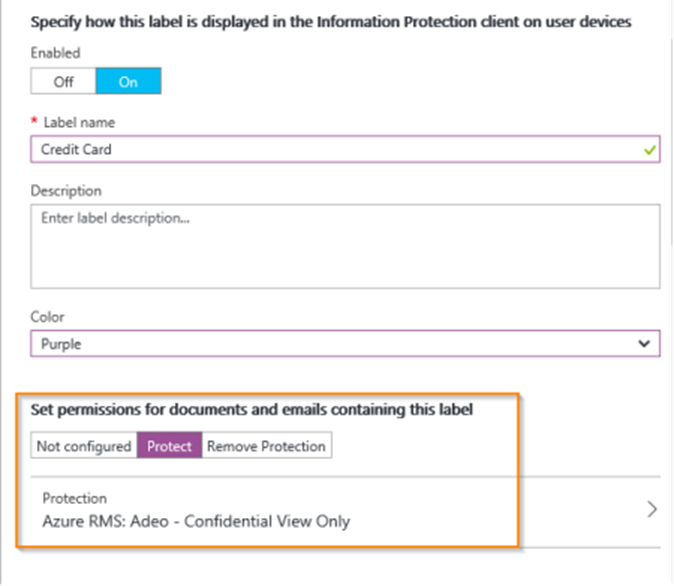Image resolution: width=674 pixels, height=586 pixels.
Task: Click the Label name caption
Action: pos(79,123)
